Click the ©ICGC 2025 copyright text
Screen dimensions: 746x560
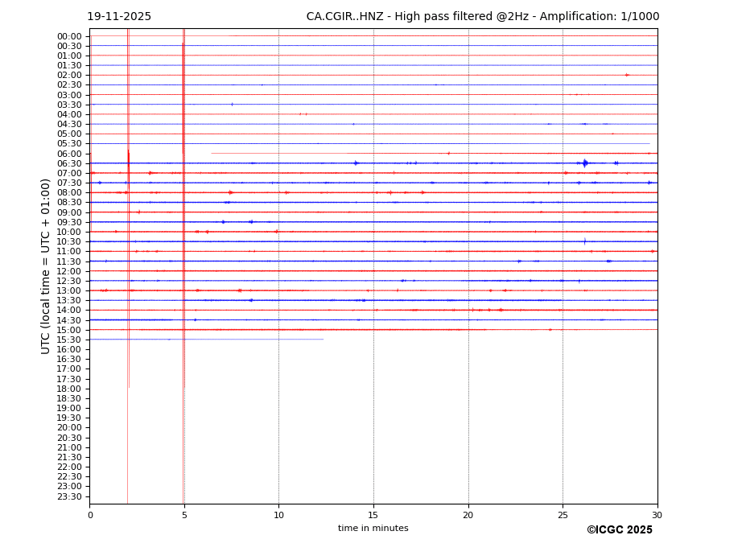click(x=619, y=530)
